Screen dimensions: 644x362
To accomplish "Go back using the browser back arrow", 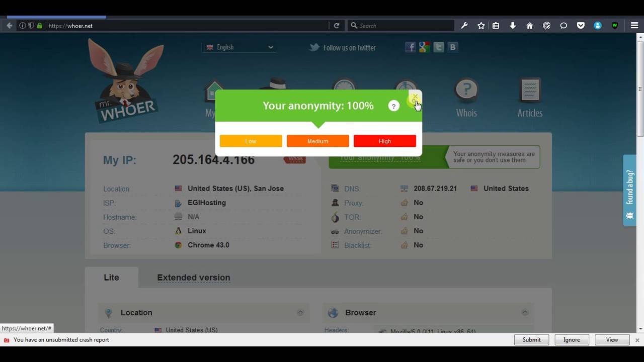I will coord(10,26).
